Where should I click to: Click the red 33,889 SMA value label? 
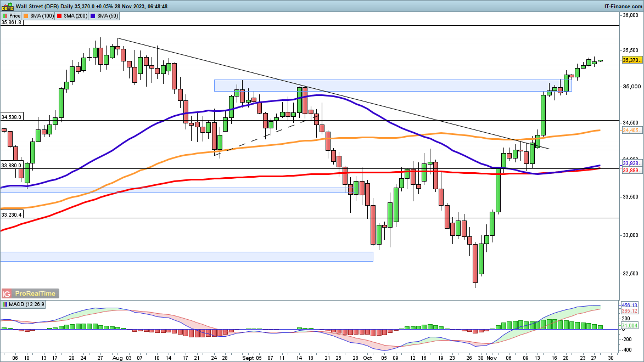(x=630, y=171)
